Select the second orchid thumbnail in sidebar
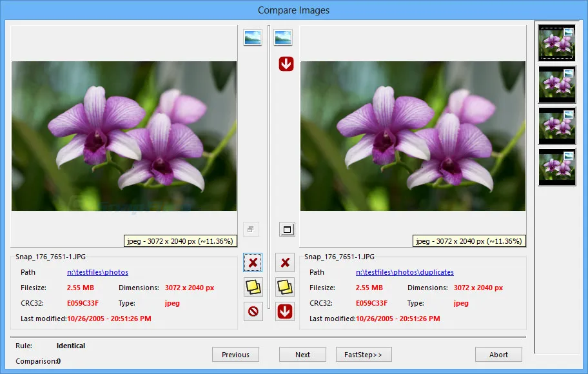Screen dimensions: 588x374 [557, 84]
